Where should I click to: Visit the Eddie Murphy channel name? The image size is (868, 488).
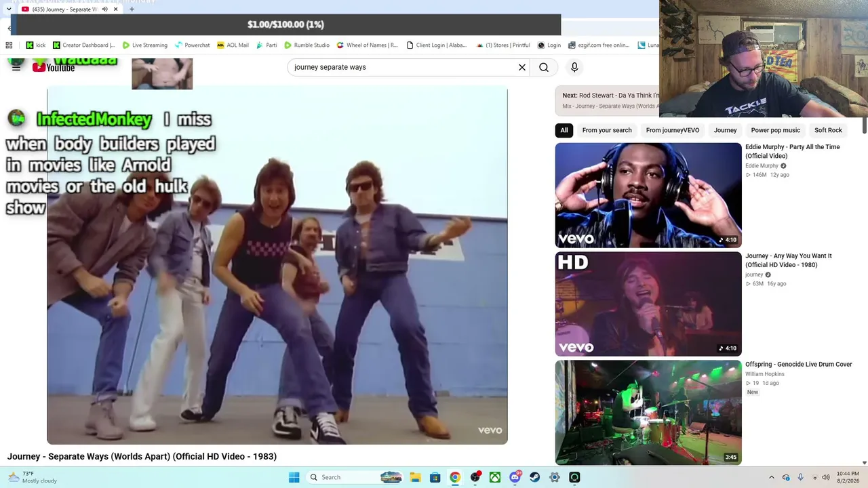762,166
